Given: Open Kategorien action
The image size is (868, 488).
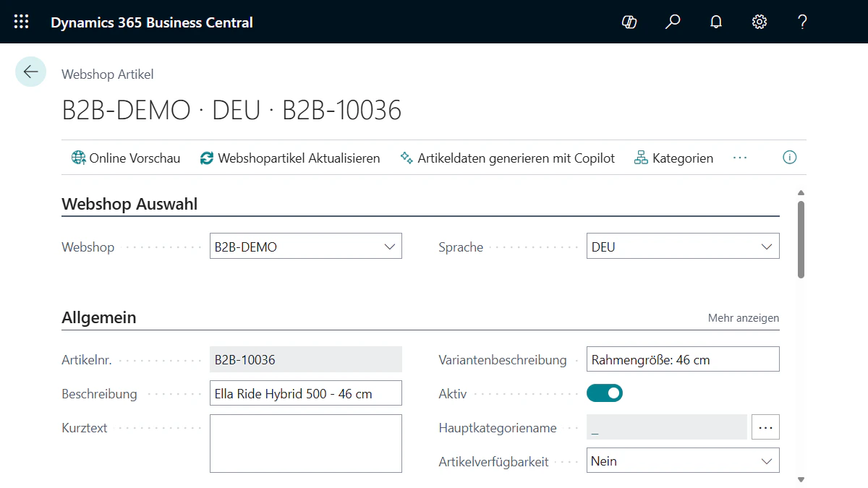Looking at the screenshot, I should 674,158.
